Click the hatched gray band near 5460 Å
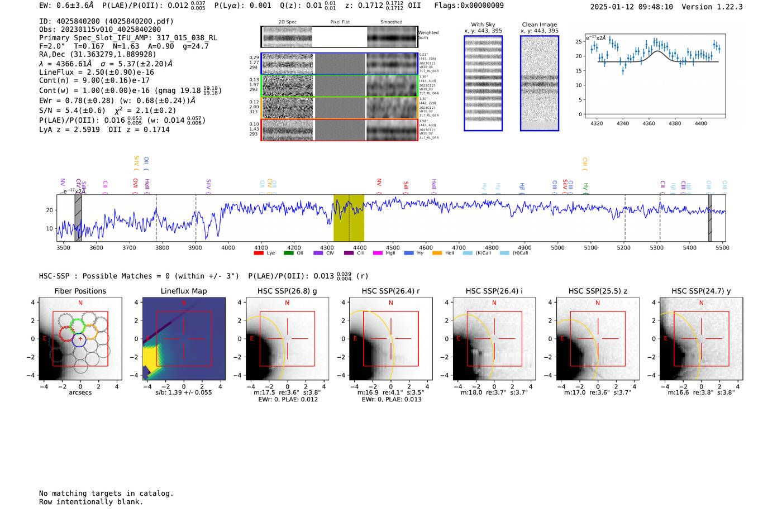Screen dimensions: 782x532 [x=710, y=218]
